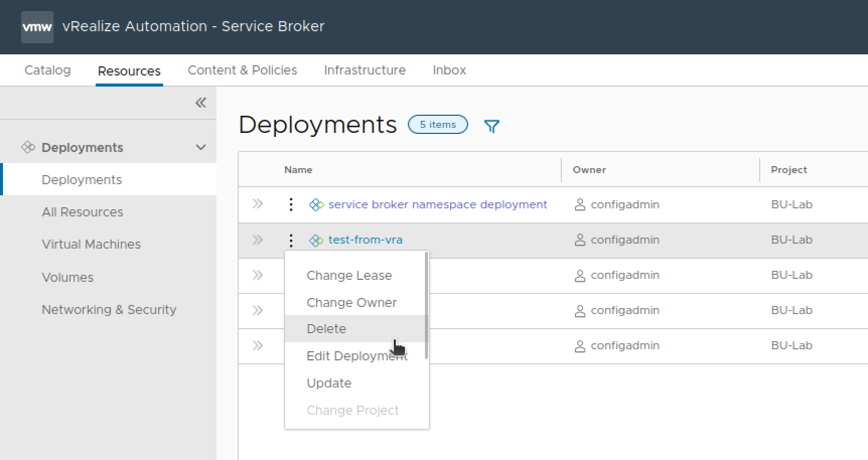This screenshot has height=460, width=868.
Task: Open the Content & Policies tab
Action: coord(242,70)
